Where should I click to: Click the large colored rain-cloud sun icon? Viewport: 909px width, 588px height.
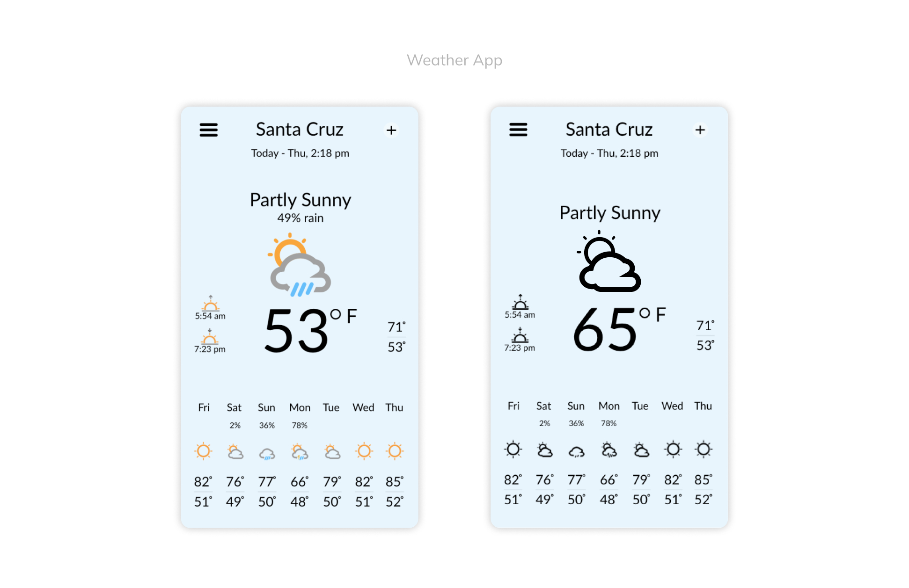(300, 265)
